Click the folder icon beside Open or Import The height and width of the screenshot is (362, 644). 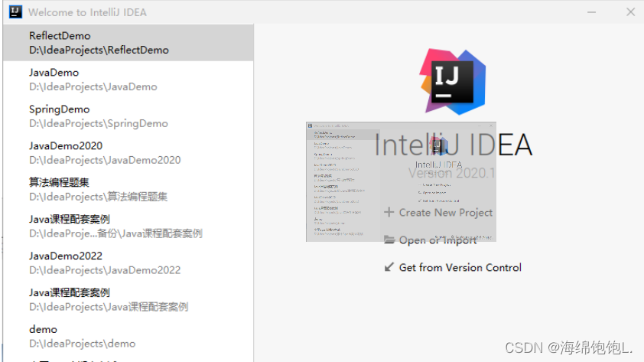pos(389,240)
